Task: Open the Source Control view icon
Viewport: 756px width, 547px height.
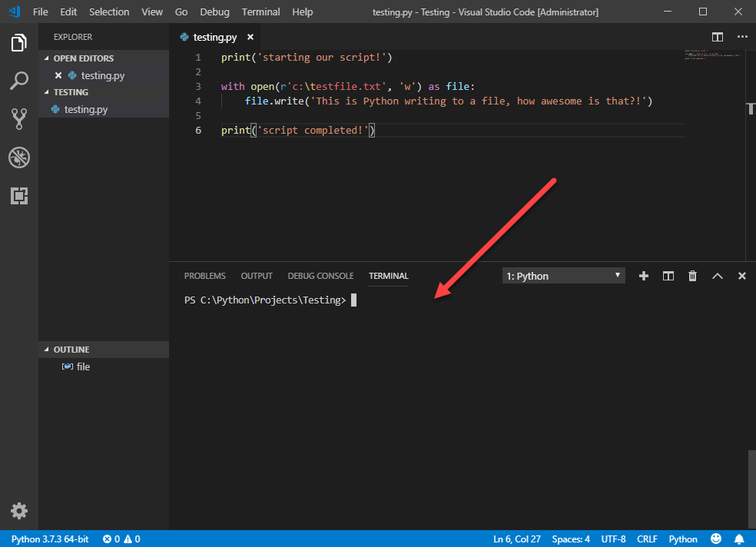Action: coord(18,118)
